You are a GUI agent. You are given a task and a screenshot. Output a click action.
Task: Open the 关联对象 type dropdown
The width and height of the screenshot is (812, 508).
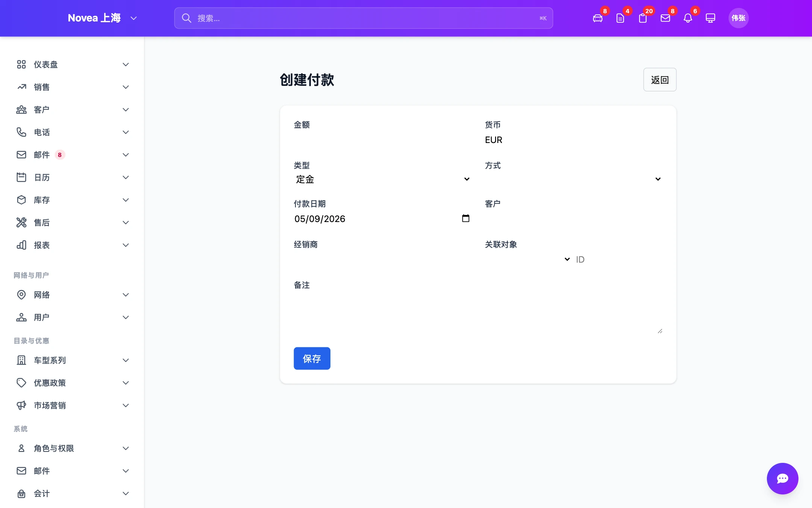528,259
